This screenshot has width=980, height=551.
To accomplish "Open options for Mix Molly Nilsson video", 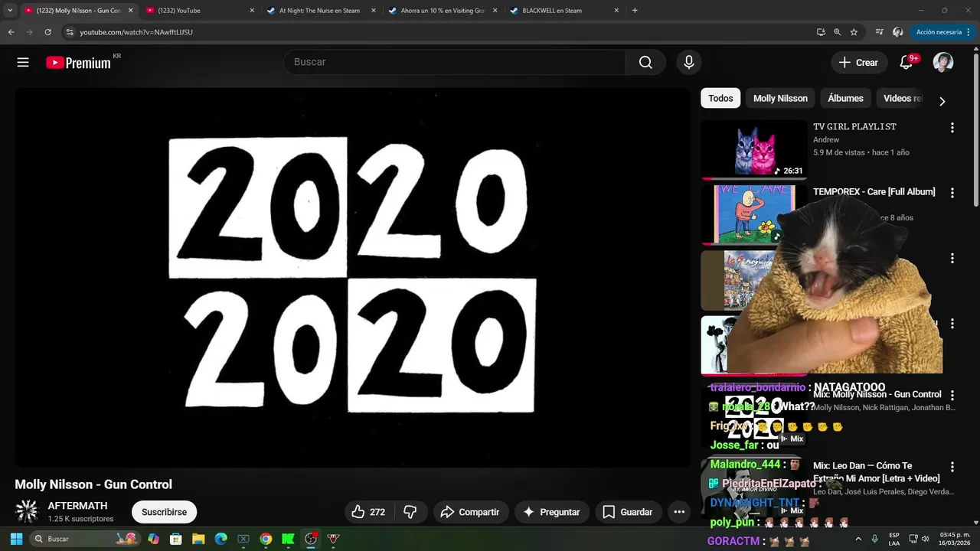I will click(x=952, y=396).
